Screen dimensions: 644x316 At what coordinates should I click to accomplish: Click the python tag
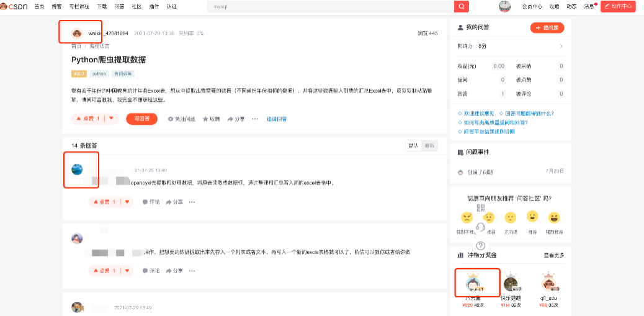99,74
